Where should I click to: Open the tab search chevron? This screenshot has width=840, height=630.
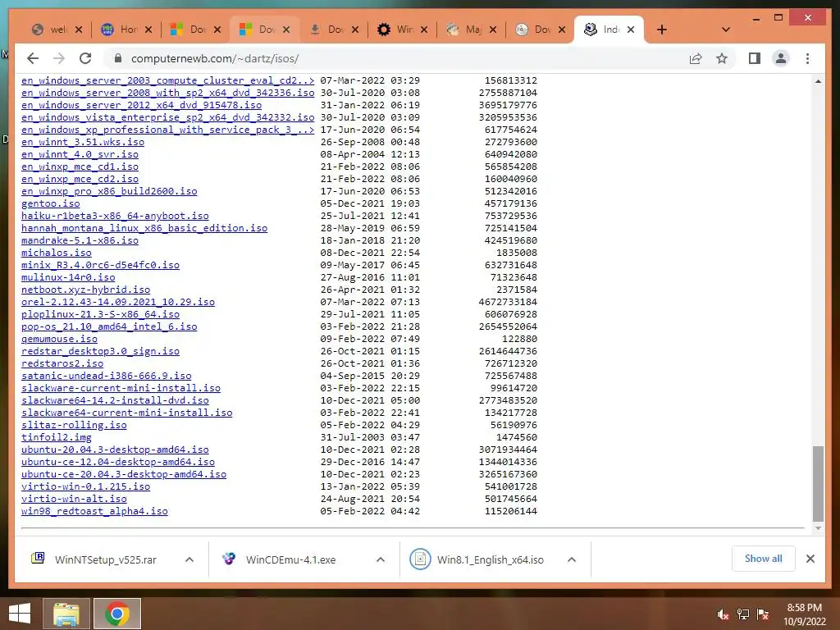[x=726, y=30]
